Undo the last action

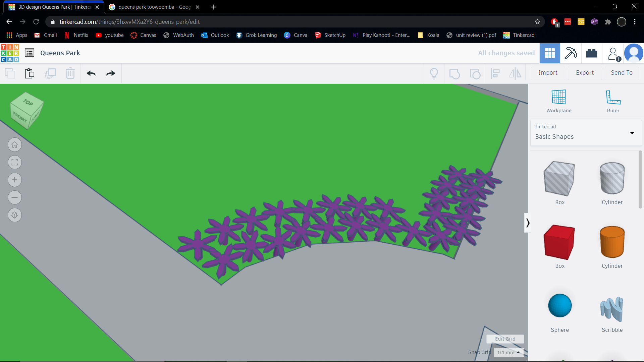[91, 73]
